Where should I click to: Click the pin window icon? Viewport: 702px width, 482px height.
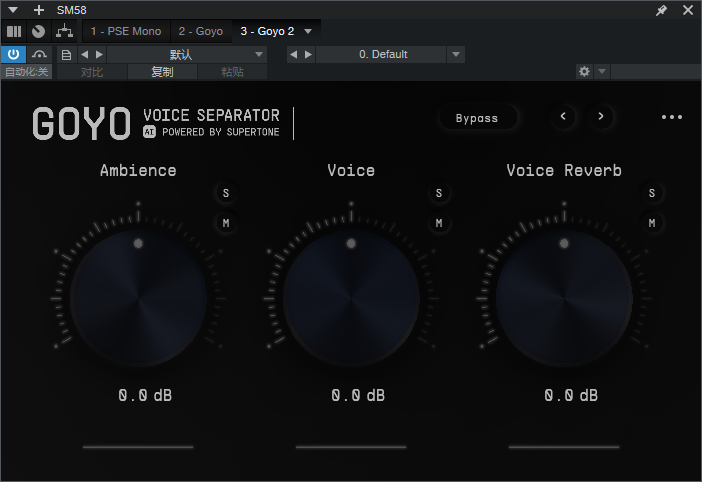coord(661,10)
